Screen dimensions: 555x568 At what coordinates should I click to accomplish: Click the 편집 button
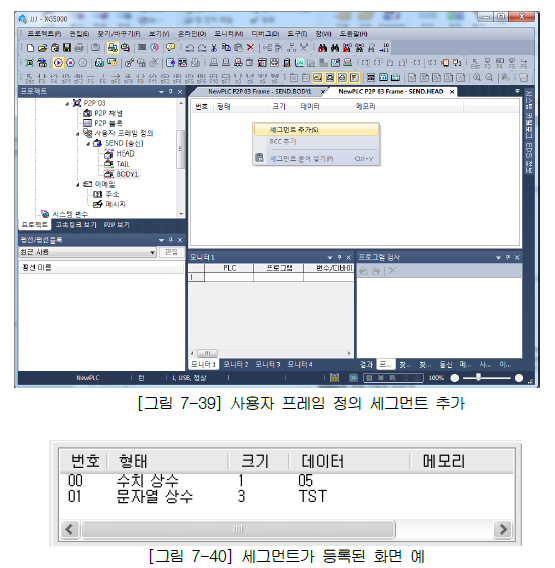coord(171,252)
